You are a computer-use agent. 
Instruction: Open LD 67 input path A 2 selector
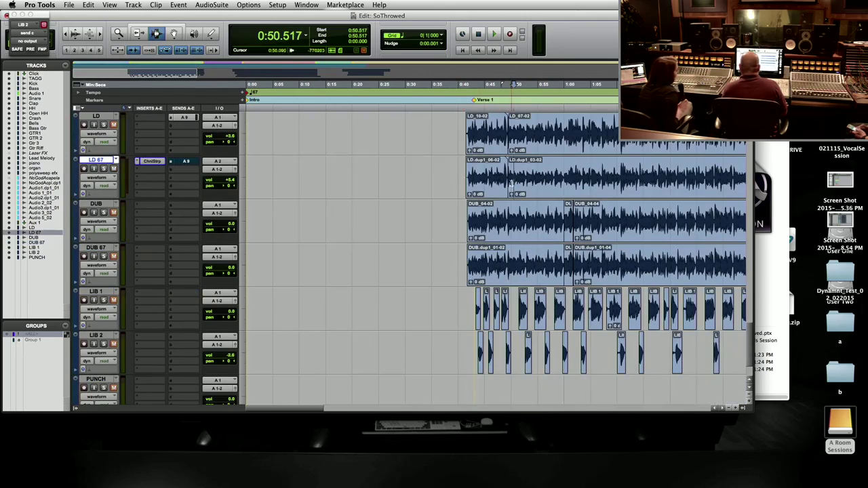218,161
